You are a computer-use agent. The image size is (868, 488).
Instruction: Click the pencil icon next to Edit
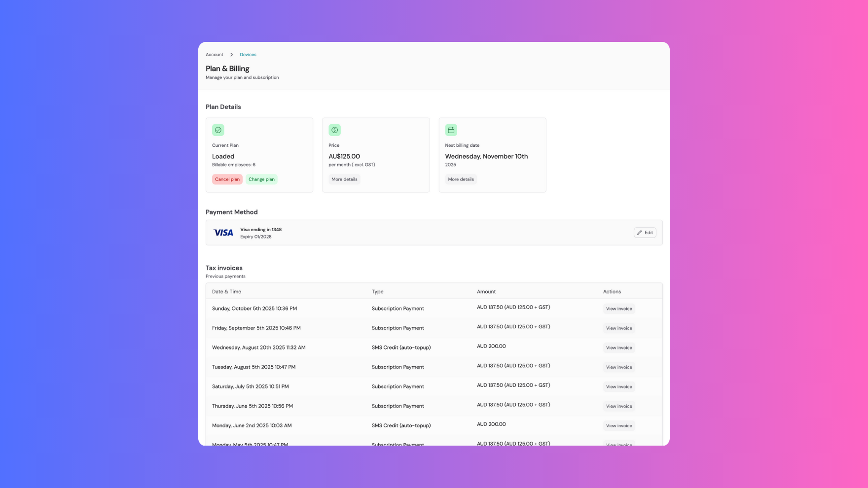[x=640, y=232]
